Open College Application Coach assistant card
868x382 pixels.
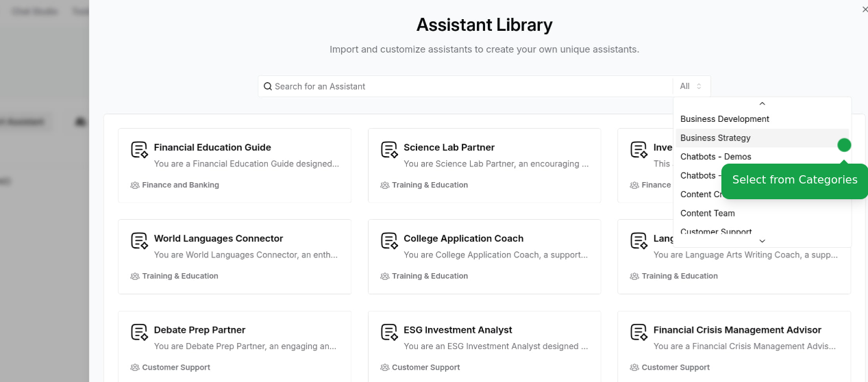tap(484, 257)
